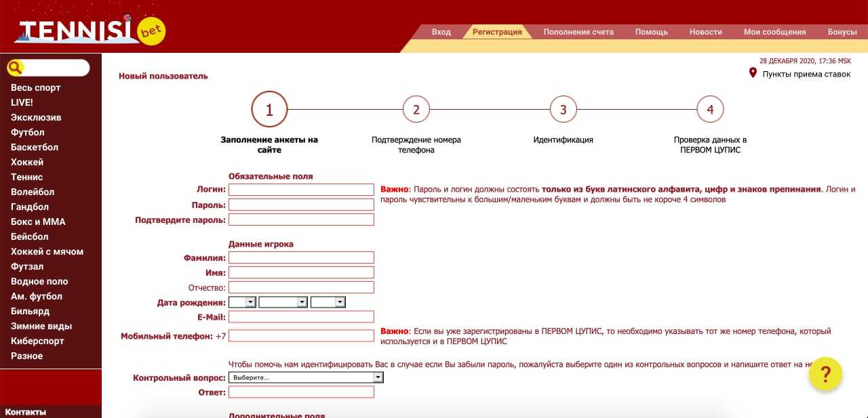Image resolution: width=868 pixels, height=418 pixels.
Task: Click the yellow magnifier search icon
Action: point(16,68)
